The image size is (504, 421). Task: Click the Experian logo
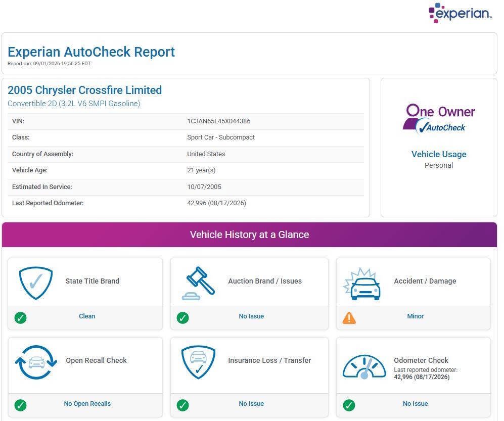point(460,13)
